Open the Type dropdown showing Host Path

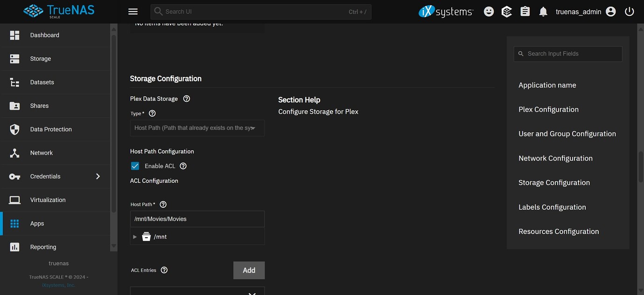click(197, 128)
